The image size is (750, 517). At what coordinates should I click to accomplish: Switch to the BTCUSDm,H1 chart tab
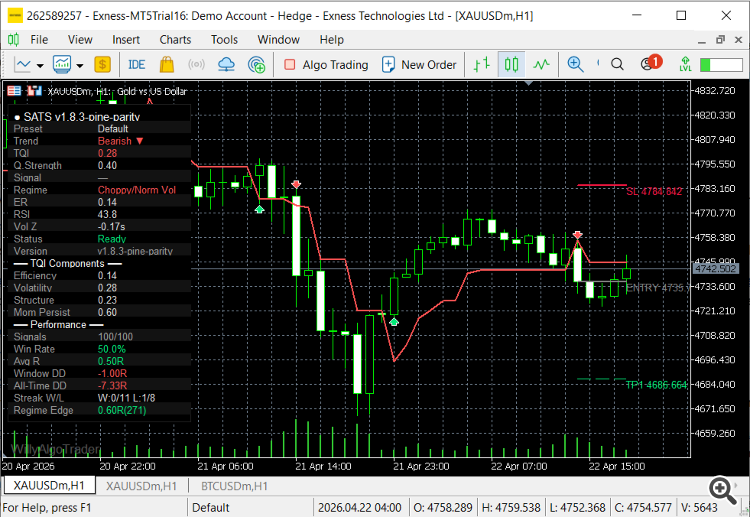point(234,486)
